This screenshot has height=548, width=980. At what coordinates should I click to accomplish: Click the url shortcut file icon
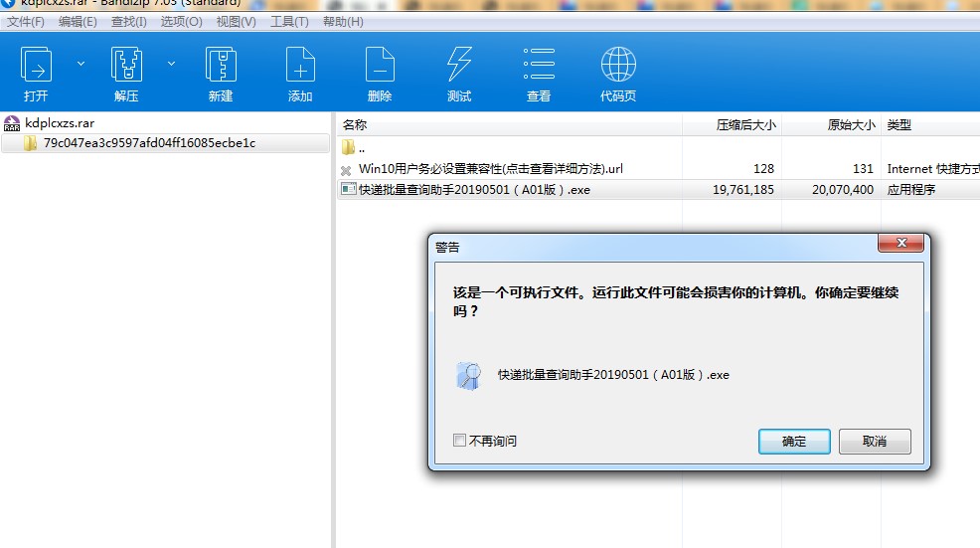(x=346, y=170)
